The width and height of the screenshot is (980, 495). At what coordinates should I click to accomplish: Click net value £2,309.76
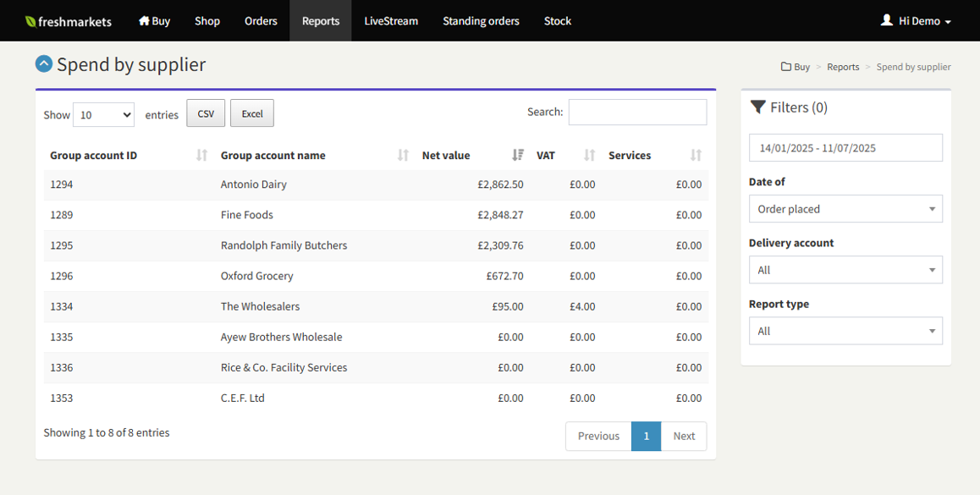coord(501,245)
